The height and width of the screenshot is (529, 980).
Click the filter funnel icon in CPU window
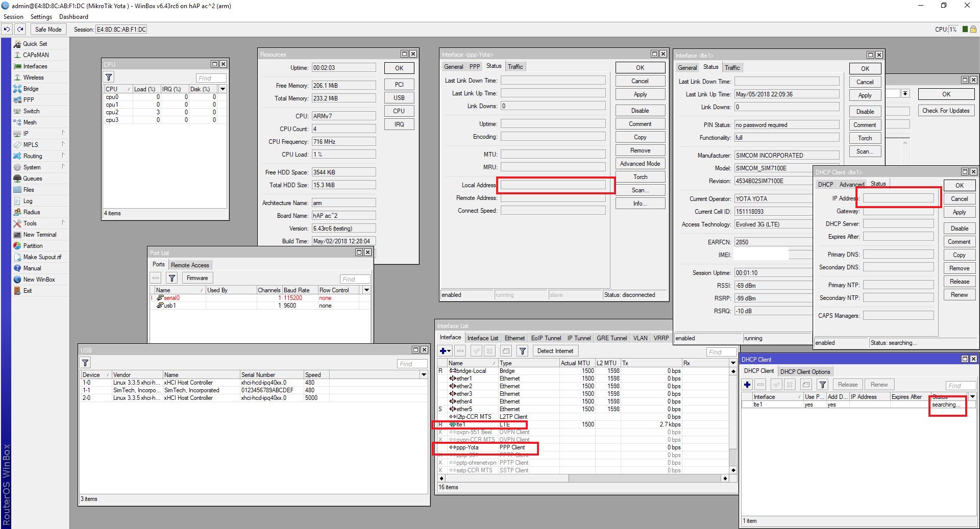pyautogui.click(x=109, y=78)
